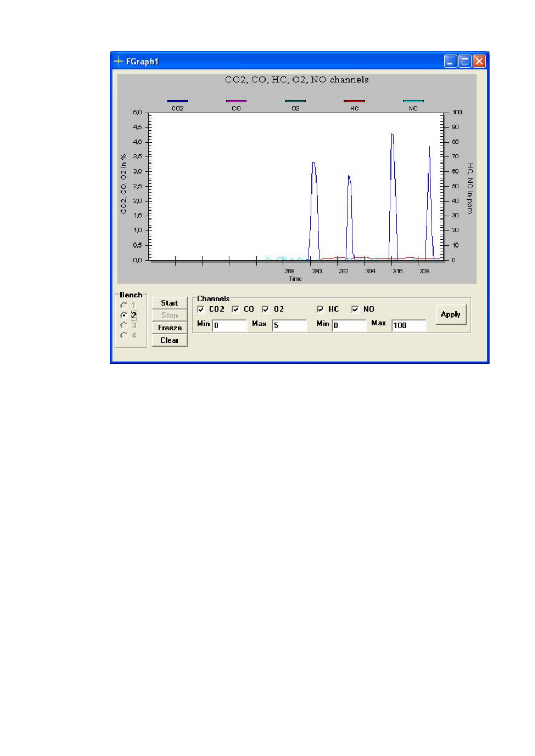The image size is (535, 756).
Task: Click the Start button
Action: coord(169,303)
